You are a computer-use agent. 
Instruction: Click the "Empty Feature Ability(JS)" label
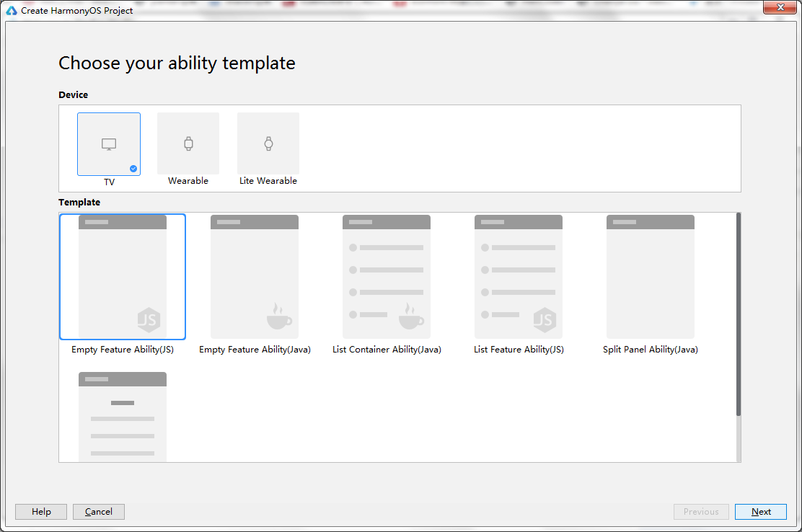coord(123,350)
